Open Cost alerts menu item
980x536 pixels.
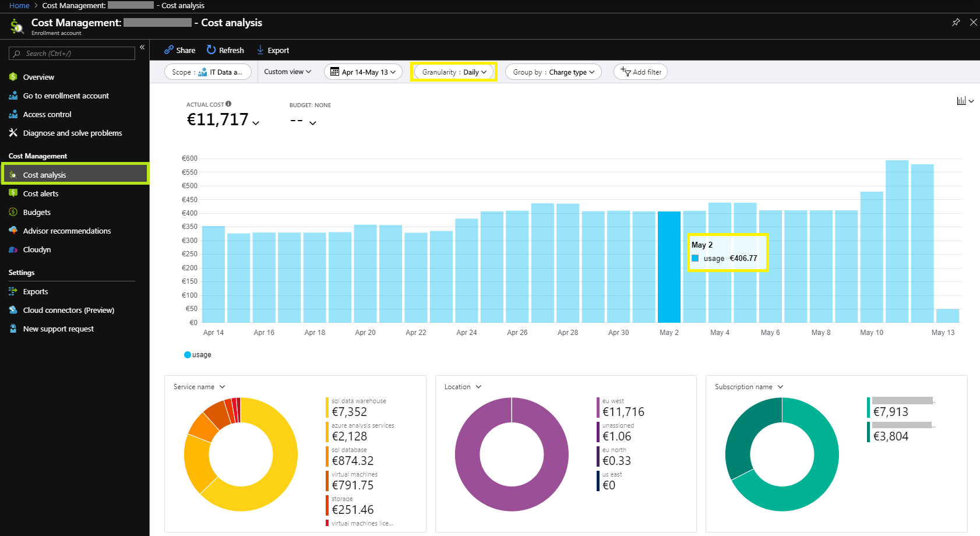[41, 193]
